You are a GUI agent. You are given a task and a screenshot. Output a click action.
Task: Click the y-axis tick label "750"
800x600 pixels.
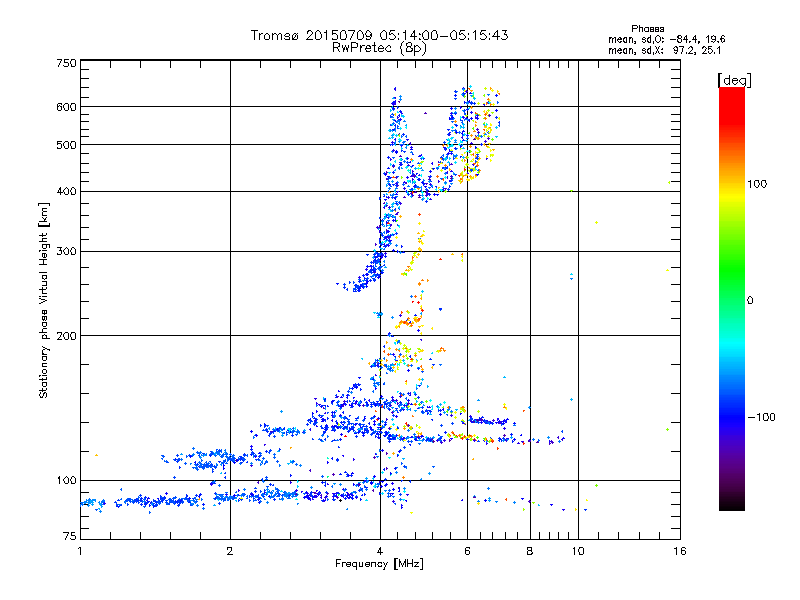point(67,63)
